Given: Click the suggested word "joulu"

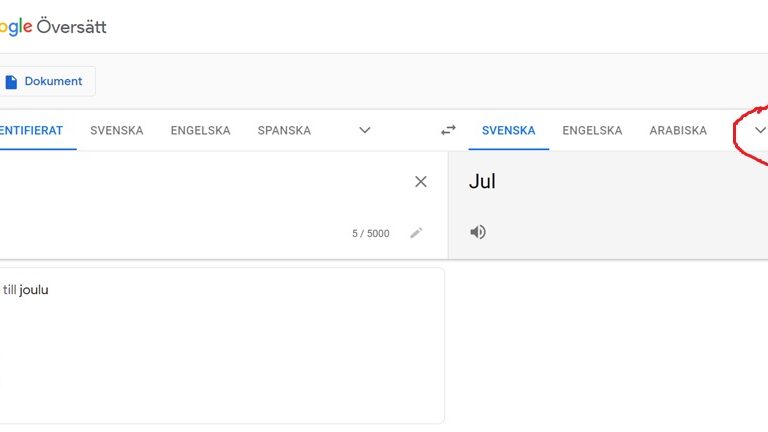Looking at the screenshot, I should tap(34, 290).
